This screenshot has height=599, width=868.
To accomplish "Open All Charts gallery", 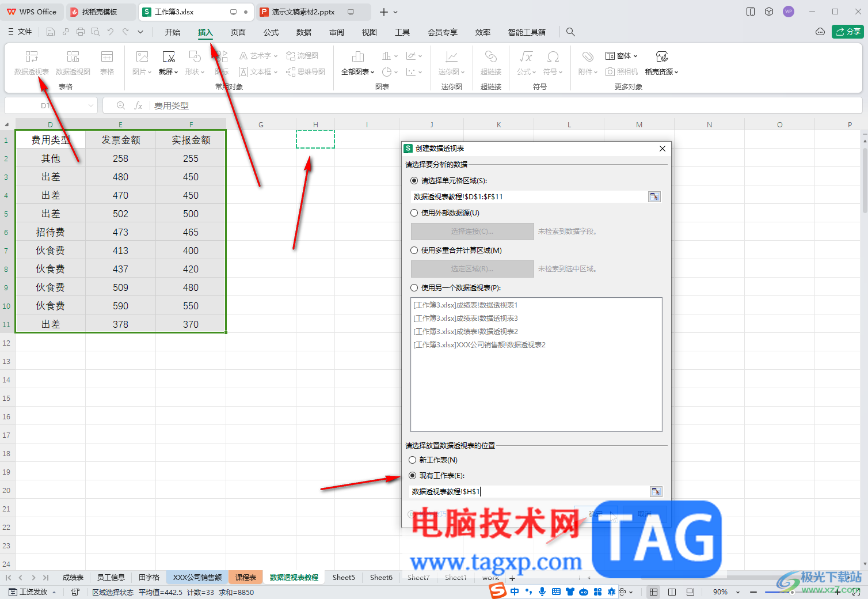I will (x=357, y=63).
